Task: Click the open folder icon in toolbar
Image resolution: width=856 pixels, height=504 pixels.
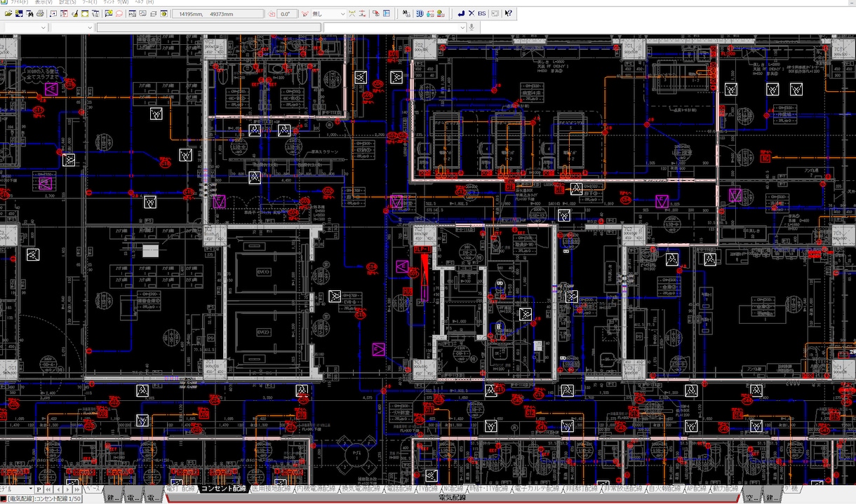Action: (x=8, y=13)
